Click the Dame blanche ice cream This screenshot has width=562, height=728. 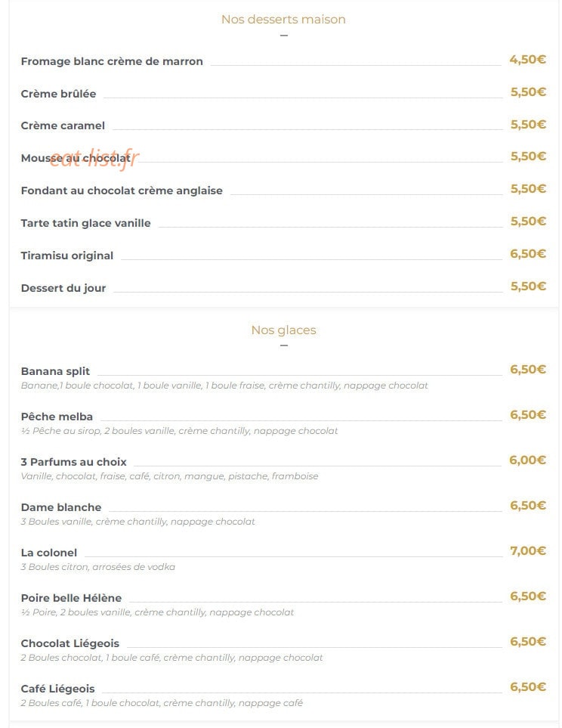60,507
